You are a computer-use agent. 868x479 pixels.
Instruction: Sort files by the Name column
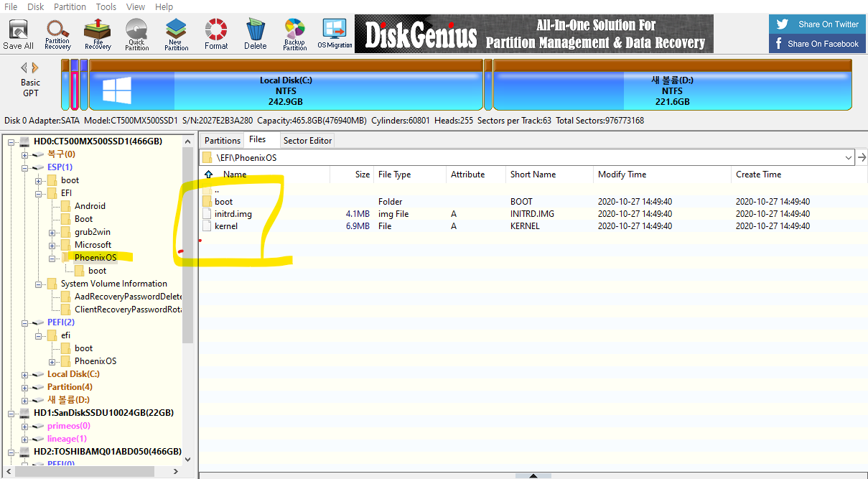234,175
